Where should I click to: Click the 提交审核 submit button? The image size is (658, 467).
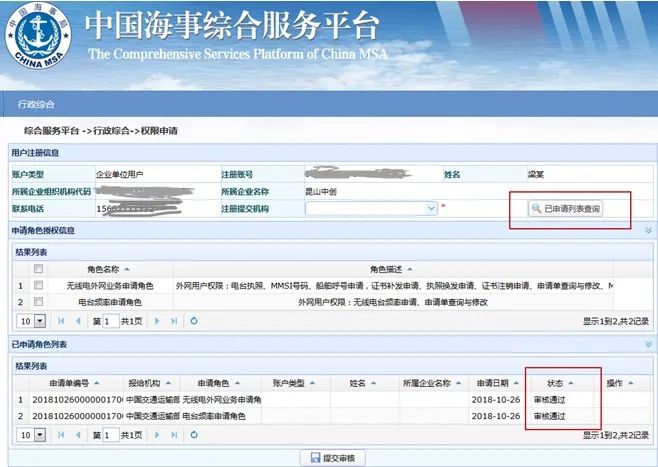[333, 458]
